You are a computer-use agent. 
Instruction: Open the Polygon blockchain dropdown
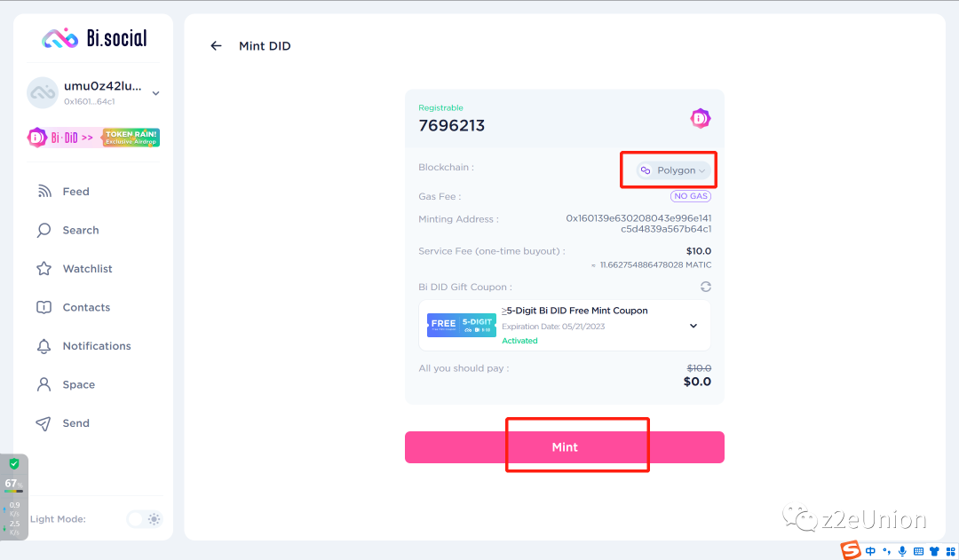point(668,169)
